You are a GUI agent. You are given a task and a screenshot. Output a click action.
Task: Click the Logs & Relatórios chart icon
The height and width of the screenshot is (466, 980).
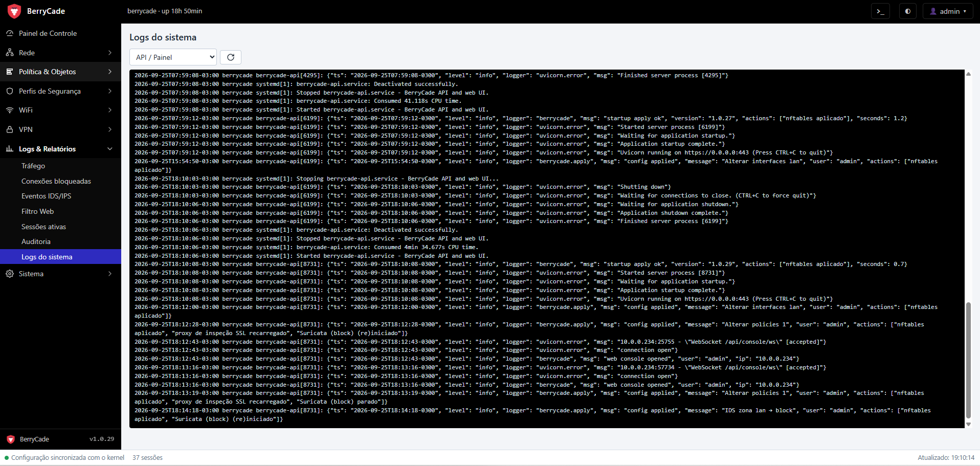10,149
